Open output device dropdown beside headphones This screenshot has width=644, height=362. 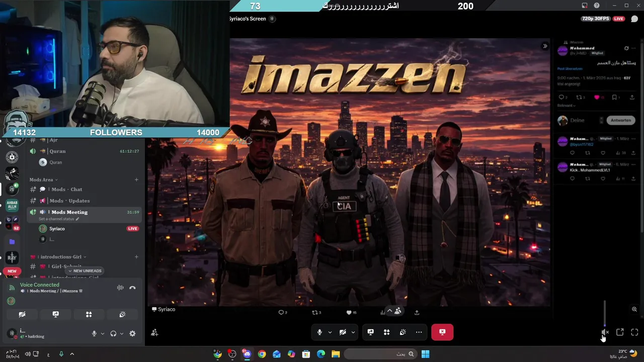122,333
